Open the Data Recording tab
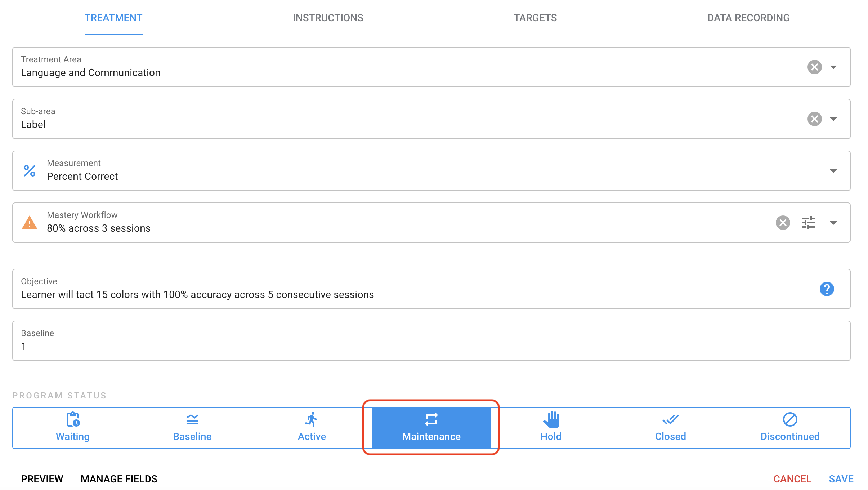Viewport: 868px width, 490px height. [748, 18]
